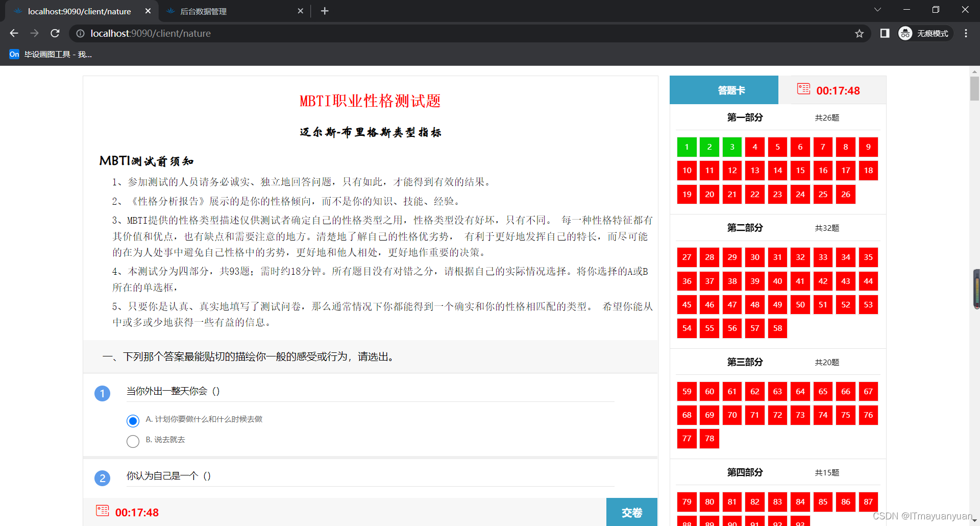The image size is (980, 526).
Task: Select the 答题卡 tab header
Action: 724,90
